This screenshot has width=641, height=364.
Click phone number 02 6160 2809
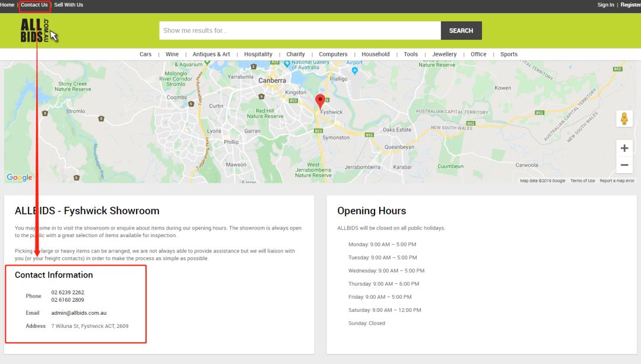(x=68, y=300)
